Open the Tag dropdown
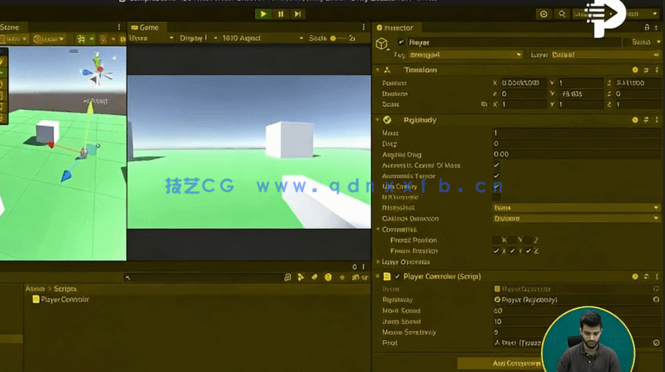The height and width of the screenshot is (372, 665). click(465, 55)
